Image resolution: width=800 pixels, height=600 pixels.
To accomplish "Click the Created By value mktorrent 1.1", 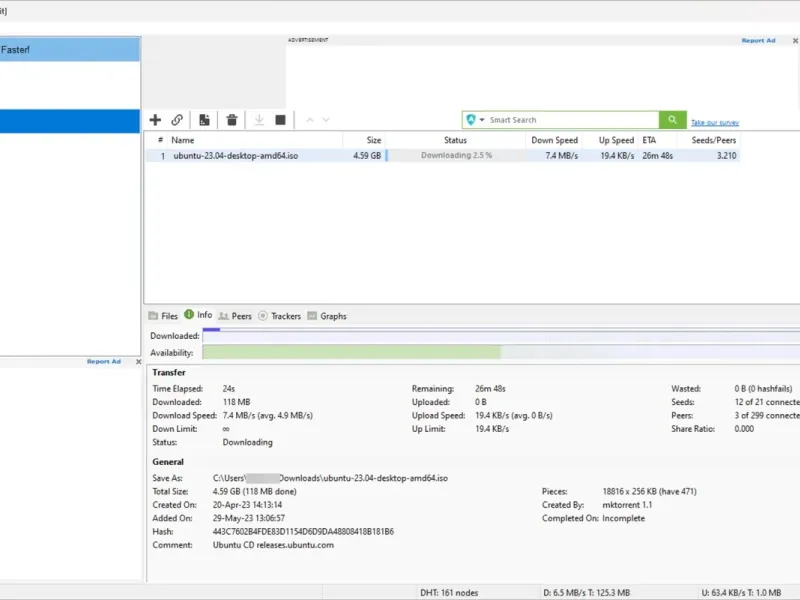I will tap(627, 505).
